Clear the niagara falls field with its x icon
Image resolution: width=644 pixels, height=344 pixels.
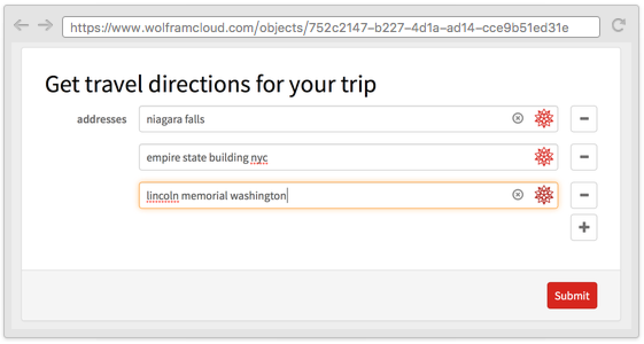[518, 119]
